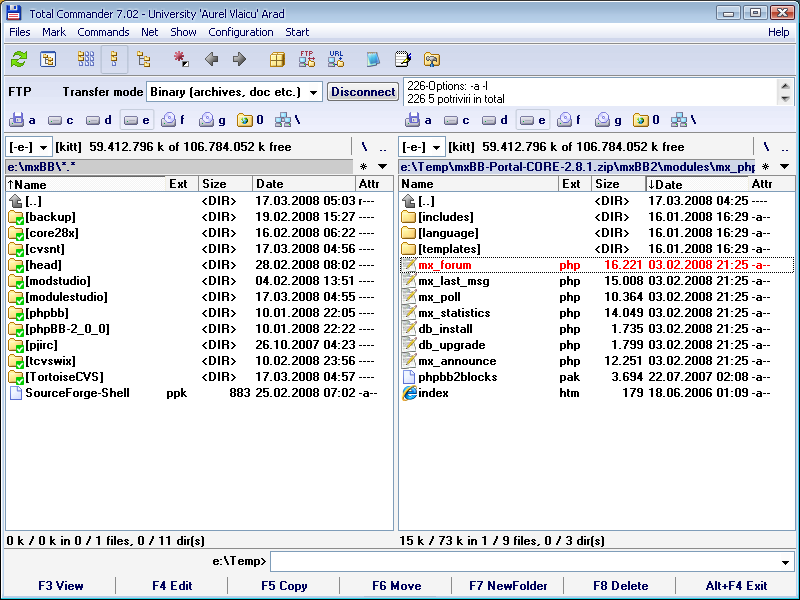Click the Go forward arrow icon
This screenshot has width=800, height=600.
point(239,59)
